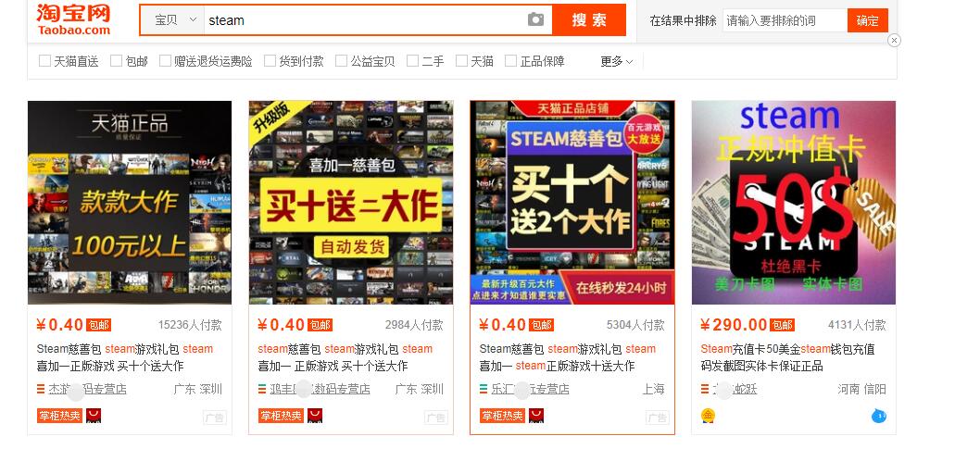
Task: Open the 款款大作 100元以上 product image
Action: [130, 203]
